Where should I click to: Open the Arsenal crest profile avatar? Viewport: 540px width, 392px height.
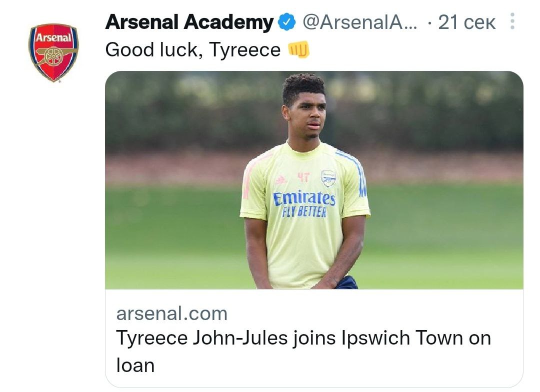click(x=53, y=52)
